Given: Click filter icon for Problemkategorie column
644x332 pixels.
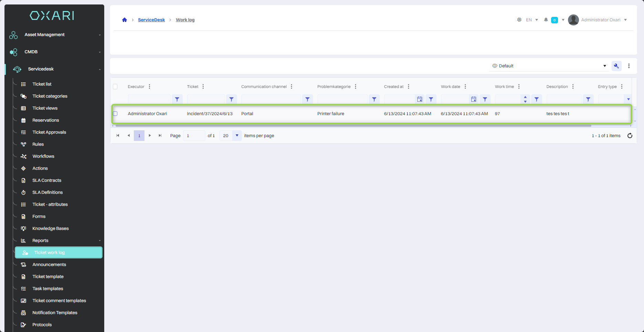Looking at the screenshot, I should [x=374, y=99].
